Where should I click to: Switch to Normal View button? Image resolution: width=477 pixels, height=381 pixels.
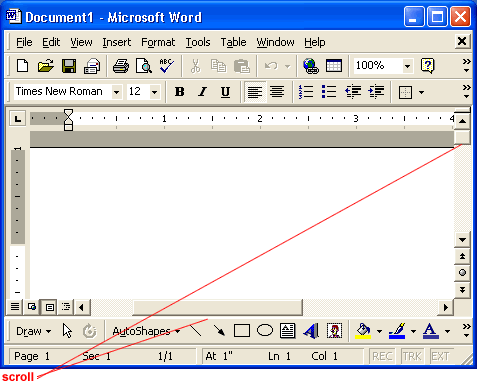click(x=15, y=307)
